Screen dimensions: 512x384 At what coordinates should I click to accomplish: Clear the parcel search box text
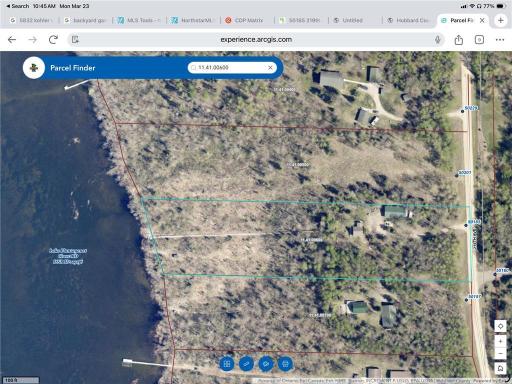[x=270, y=68]
